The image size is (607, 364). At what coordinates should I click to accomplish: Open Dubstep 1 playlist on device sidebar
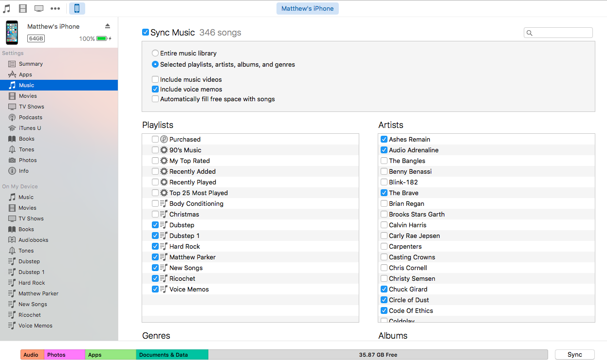pyautogui.click(x=59, y=272)
